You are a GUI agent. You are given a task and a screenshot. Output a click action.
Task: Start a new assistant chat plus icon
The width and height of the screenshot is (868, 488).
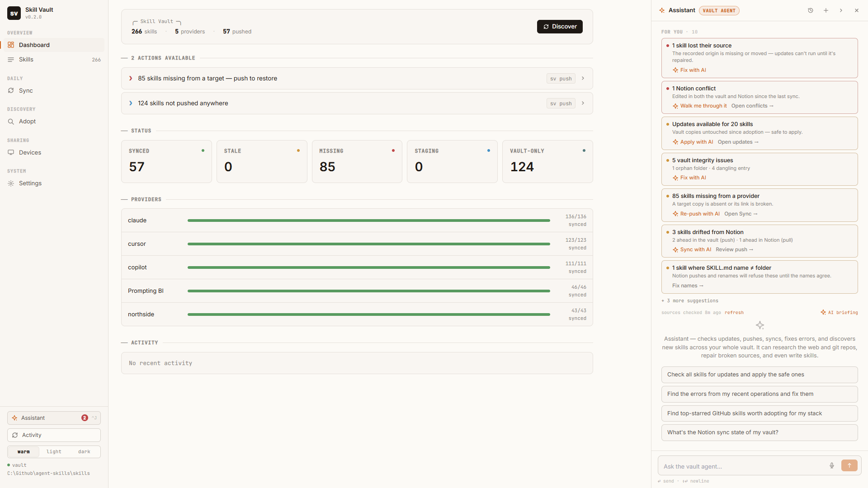(x=826, y=10)
